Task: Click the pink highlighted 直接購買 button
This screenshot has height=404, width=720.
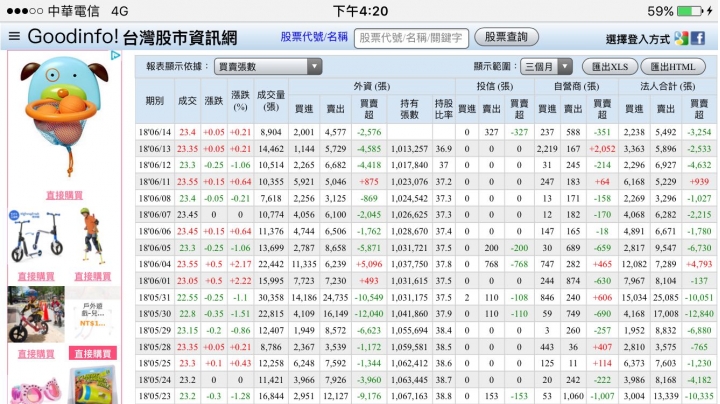Action: (x=93, y=354)
